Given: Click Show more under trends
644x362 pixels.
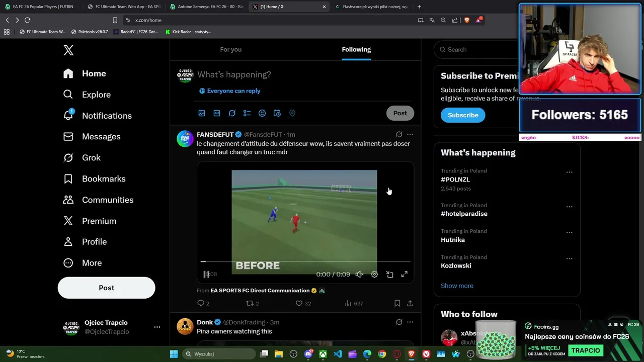Looking at the screenshot, I should 457,286.
